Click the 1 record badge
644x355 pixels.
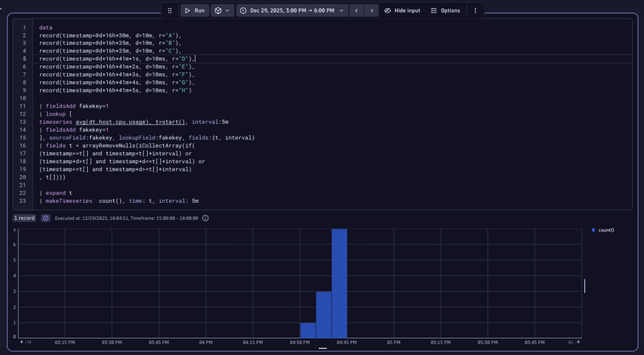(x=24, y=218)
